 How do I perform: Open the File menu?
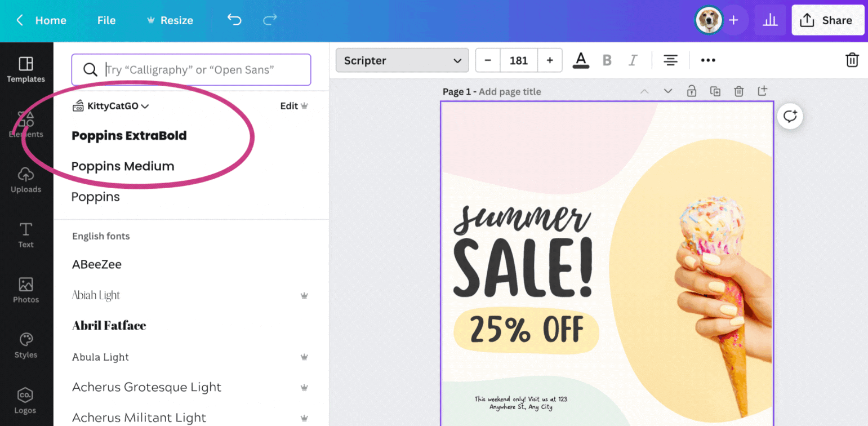tap(106, 20)
